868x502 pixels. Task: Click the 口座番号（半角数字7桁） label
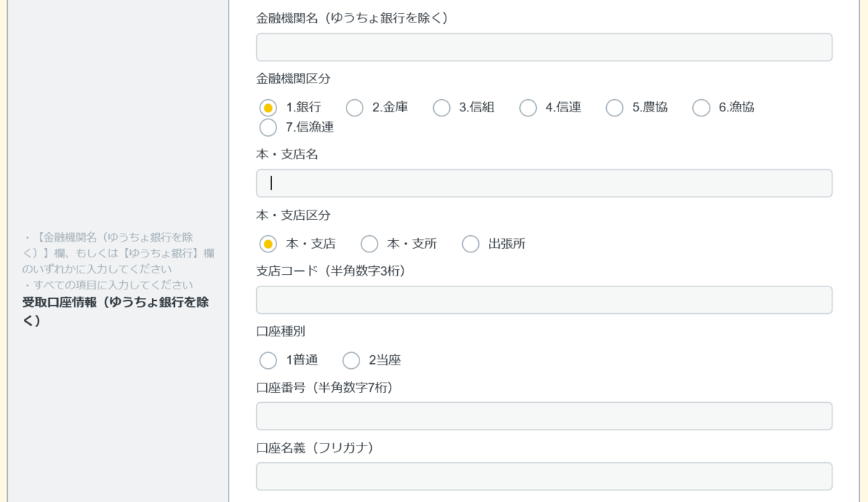click(324, 387)
